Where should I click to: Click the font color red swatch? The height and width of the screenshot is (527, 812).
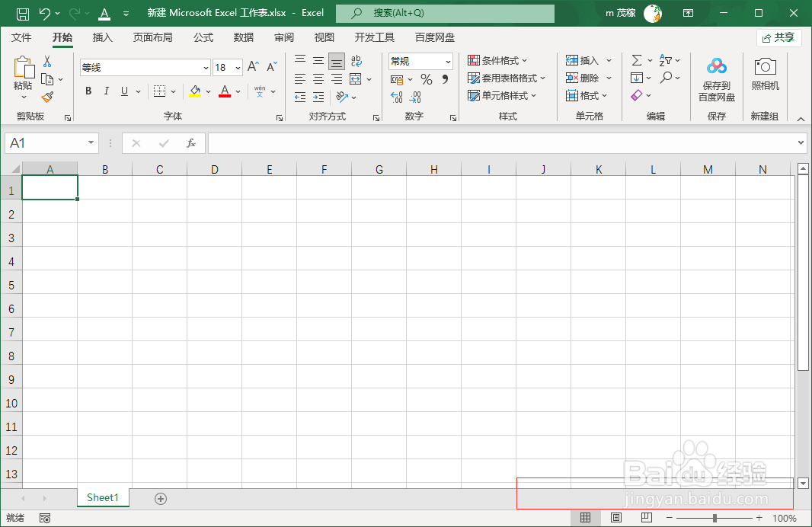tap(225, 91)
